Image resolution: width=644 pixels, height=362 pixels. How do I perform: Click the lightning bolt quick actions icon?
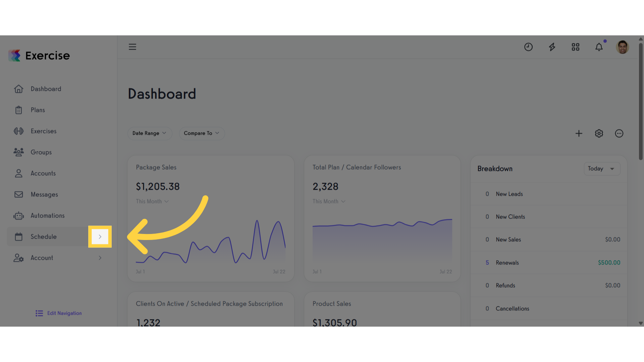coord(552,47)
